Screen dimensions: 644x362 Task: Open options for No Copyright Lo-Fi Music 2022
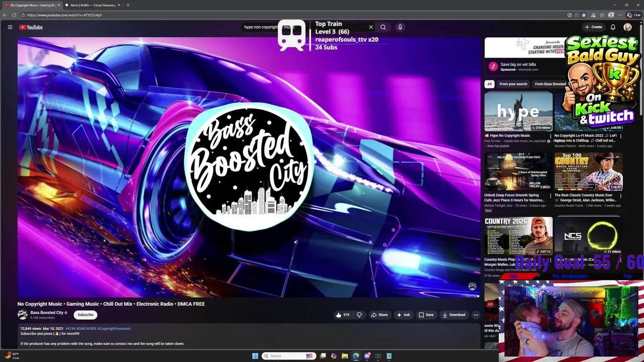tap(620, 136)
